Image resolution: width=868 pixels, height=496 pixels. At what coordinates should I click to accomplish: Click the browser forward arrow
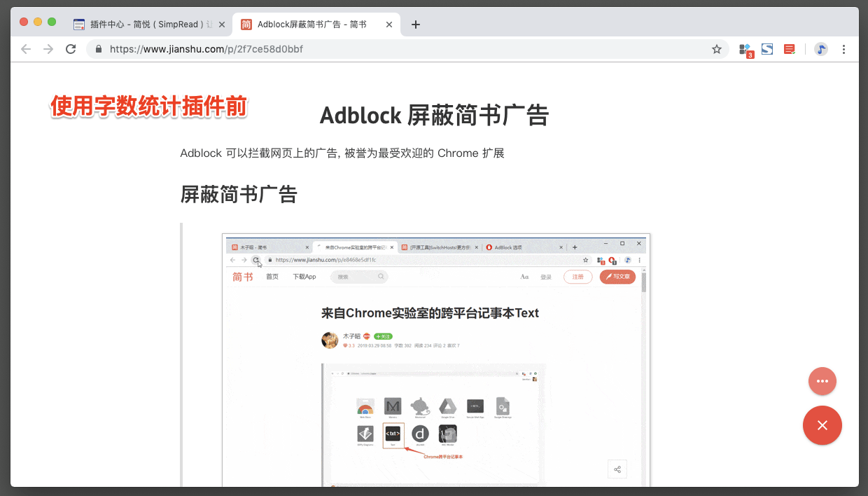[x=48, y=49]
